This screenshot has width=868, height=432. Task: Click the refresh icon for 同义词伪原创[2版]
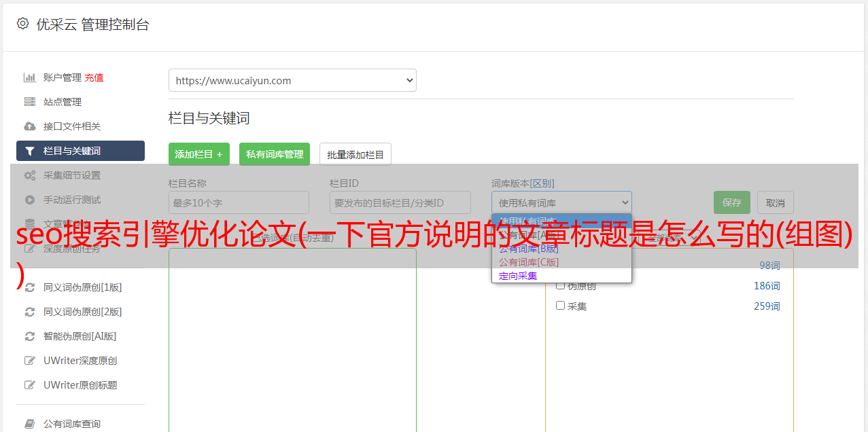coord(29,312)
